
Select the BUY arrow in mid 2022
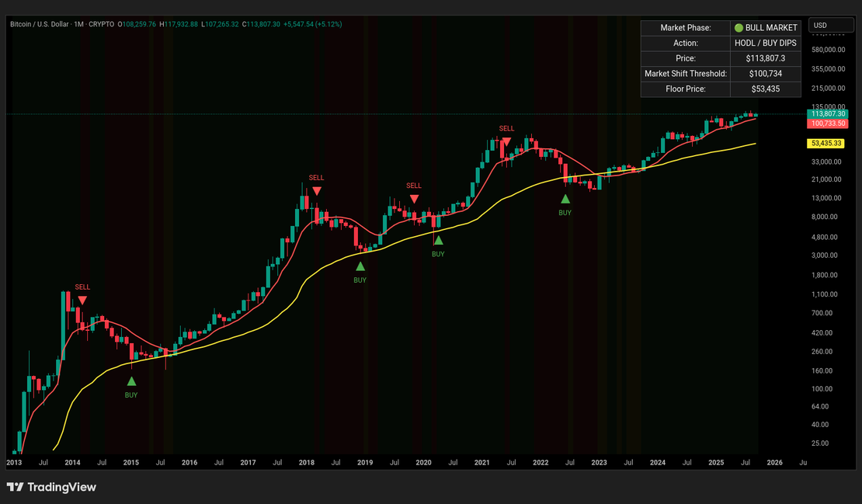[565, 199]
